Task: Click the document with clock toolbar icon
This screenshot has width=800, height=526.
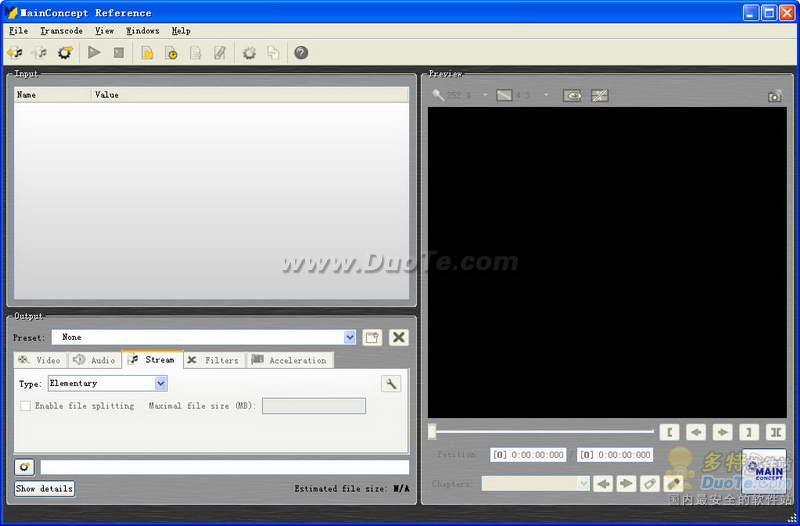Action: pos(171,53)
